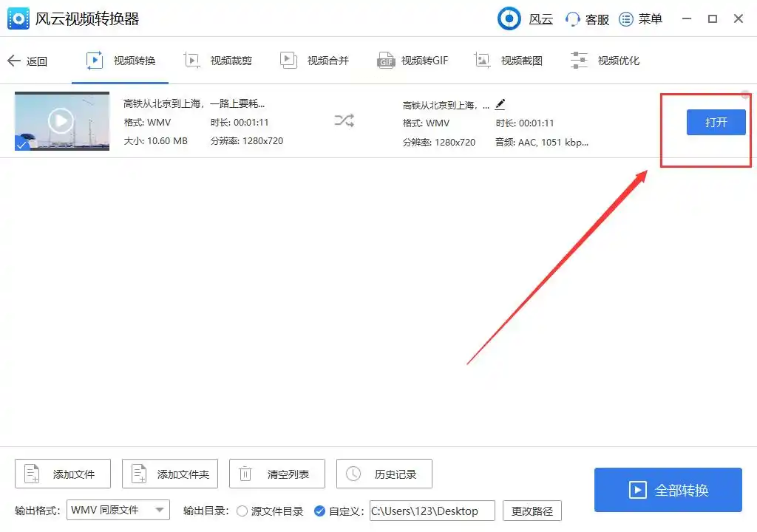Switch to the 视频转换 tab
Viewport: 757px width, 532px height.
click(x=120, y=61)
